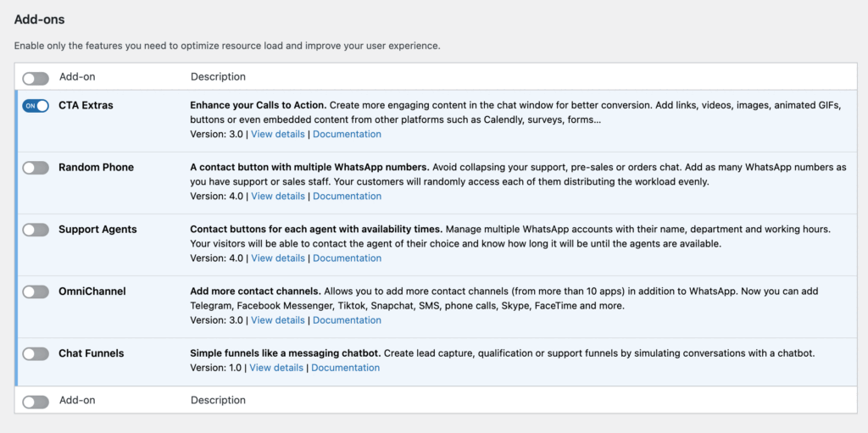Switch on the OmniChannel add-on toggle
Image resolution: width=868 pixels, height=433 pixels.
pyautogui.click(x=36, y=291)
